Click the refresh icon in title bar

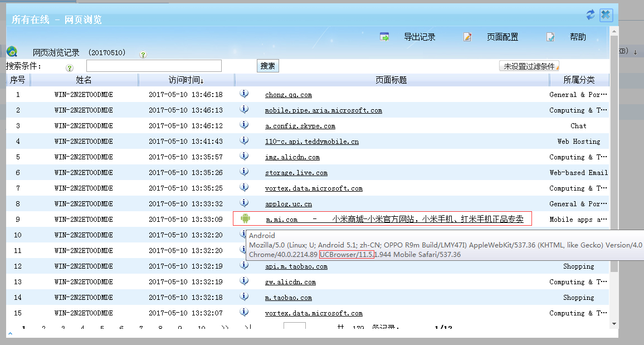point(591,15)
